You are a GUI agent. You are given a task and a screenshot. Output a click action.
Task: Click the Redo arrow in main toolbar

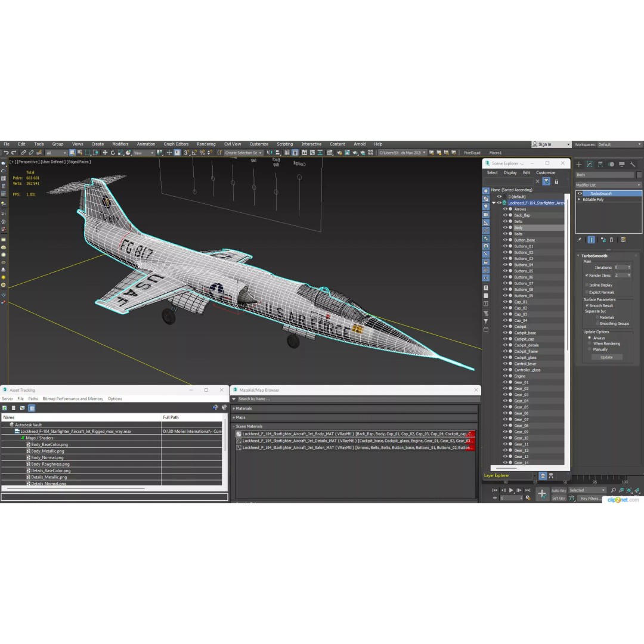pos(14,153)
